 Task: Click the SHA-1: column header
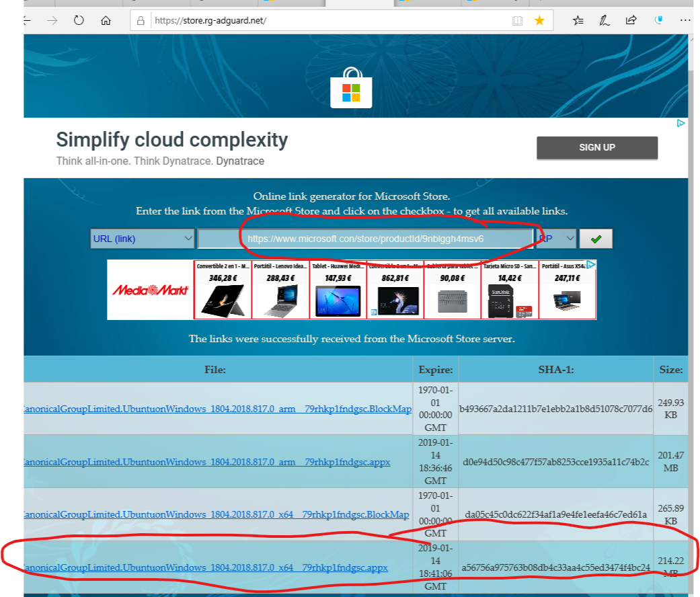pyautogui.click(x=556, y=370)
